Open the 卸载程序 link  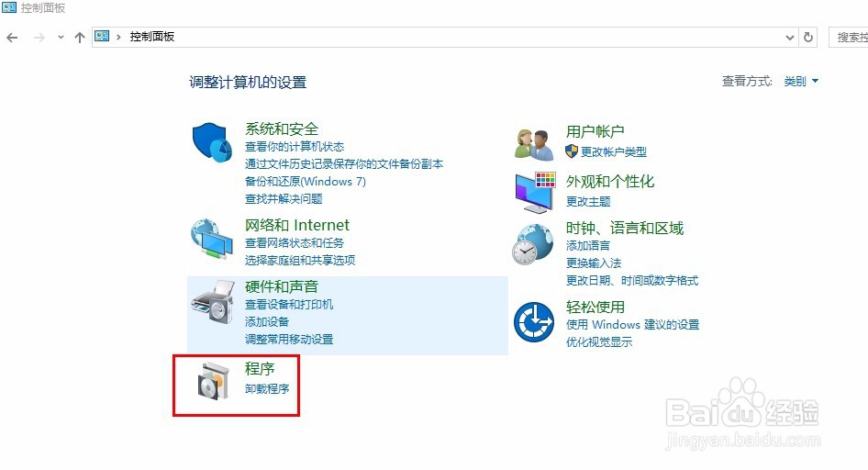tap(267, 388)
